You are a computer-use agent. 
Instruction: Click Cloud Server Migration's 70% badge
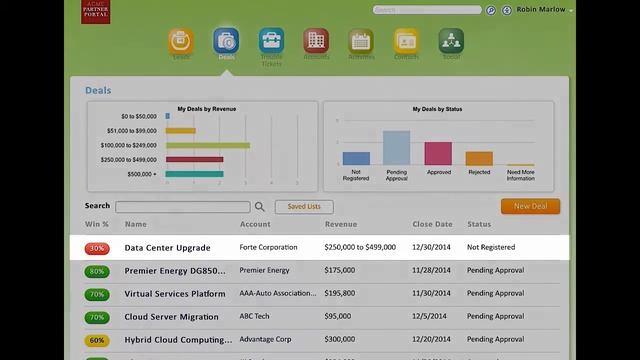(97, 317)
